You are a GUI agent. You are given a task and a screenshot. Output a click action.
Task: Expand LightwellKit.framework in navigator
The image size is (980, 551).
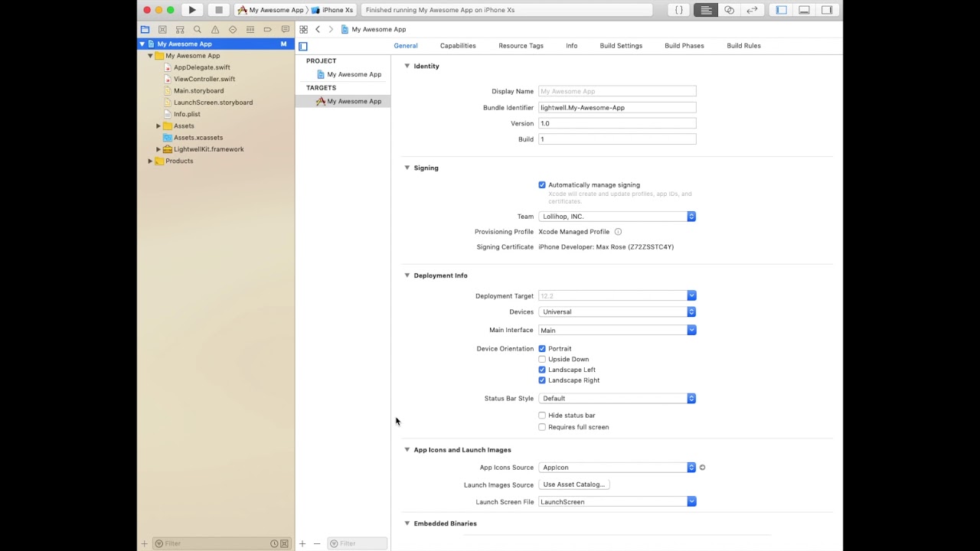pyautogui.click(x=158, y=149)
